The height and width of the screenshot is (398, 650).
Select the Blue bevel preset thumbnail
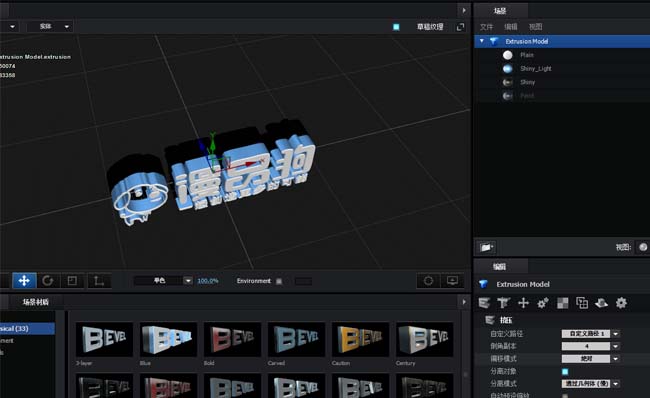(168, 340)
